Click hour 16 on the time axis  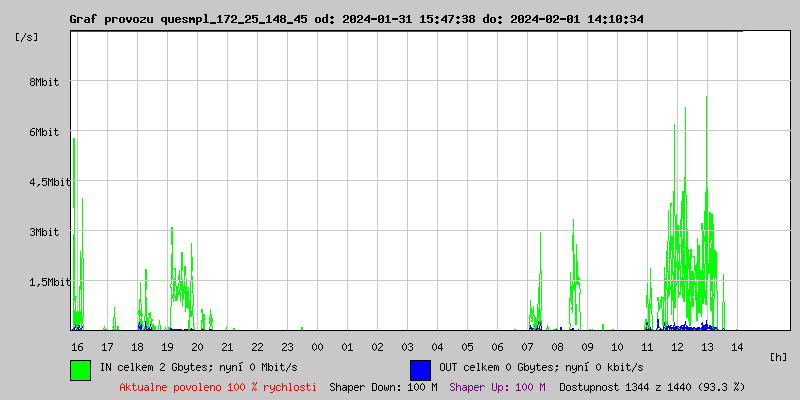[77, 346]
